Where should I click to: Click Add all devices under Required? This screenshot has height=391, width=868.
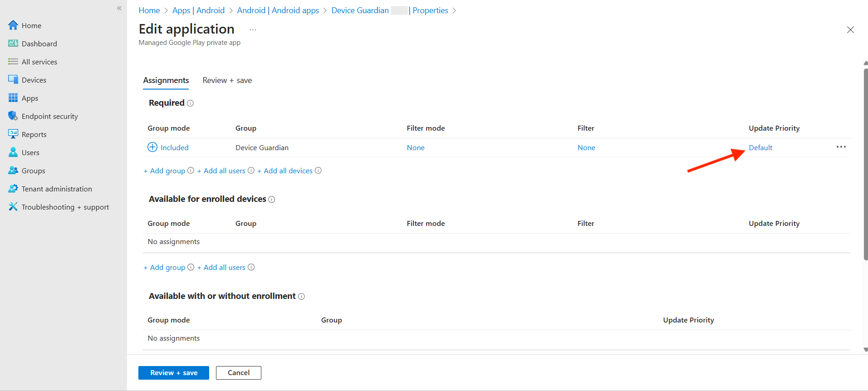click(x=288, y=171)
